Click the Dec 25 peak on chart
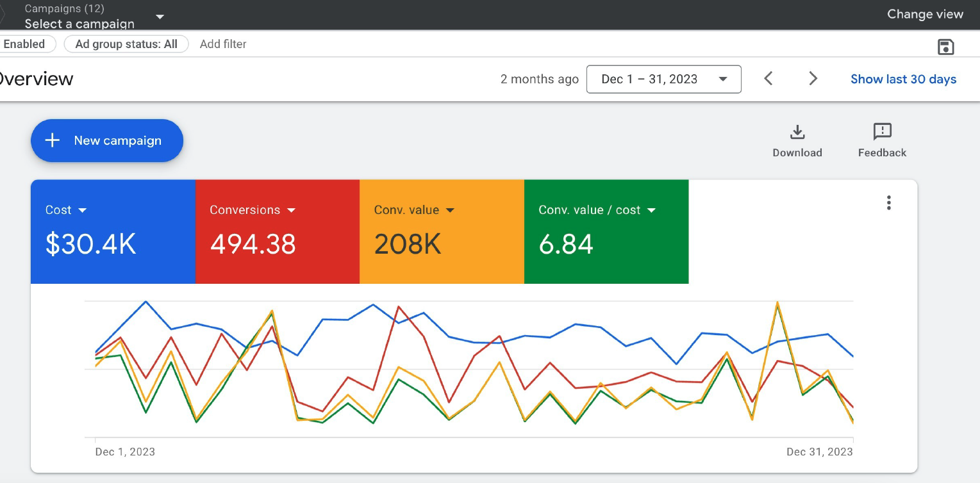Viewport: 980px width, 483px height. point(777,302)
